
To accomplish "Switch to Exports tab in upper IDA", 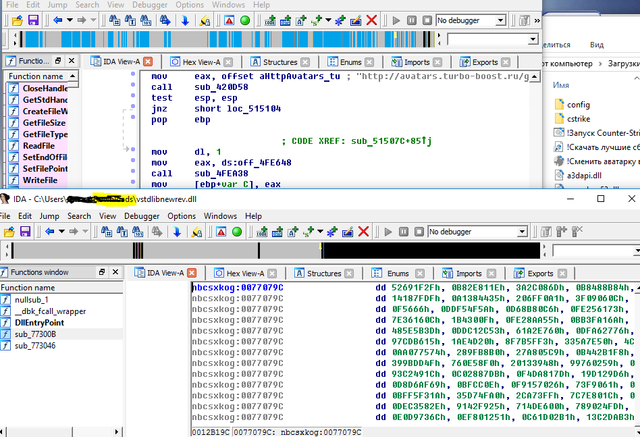I will click(485, 62).
